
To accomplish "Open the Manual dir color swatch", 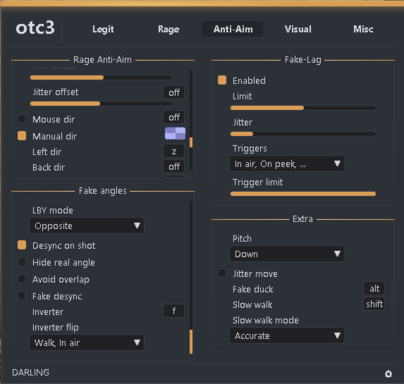I will coord(175,134).
